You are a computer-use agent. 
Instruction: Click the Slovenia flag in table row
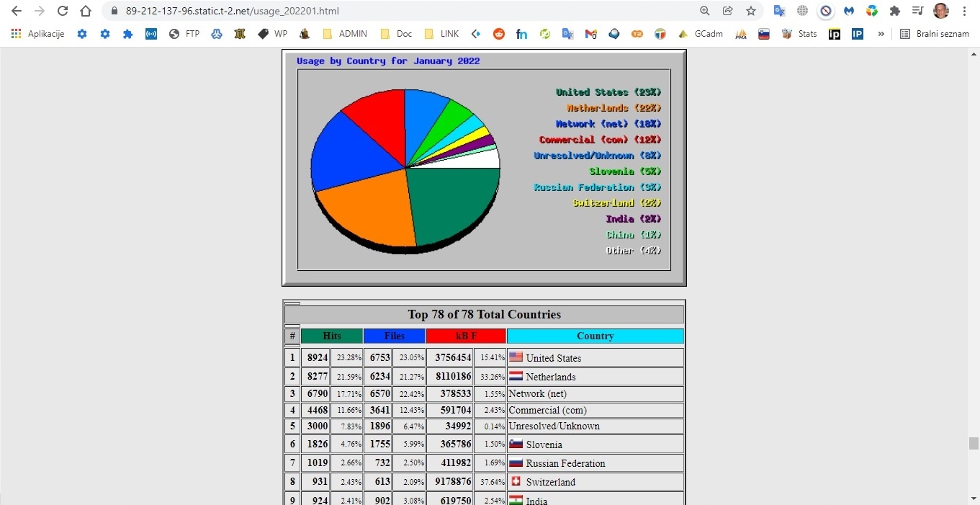coord(516,443)
